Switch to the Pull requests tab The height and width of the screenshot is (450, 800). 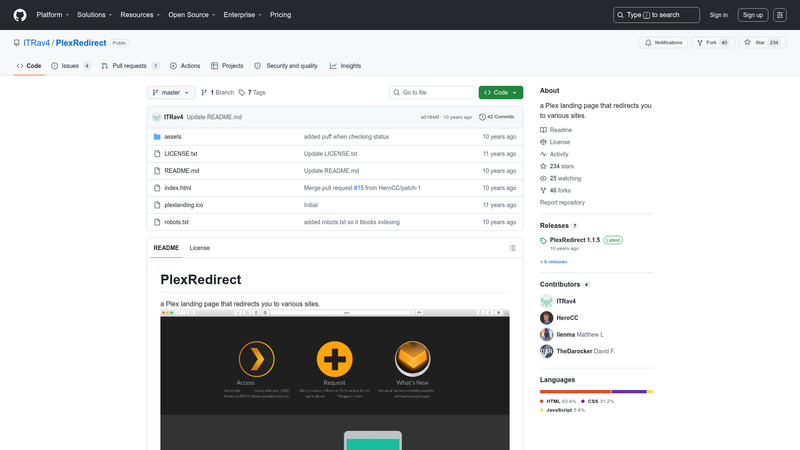[130, 66]
